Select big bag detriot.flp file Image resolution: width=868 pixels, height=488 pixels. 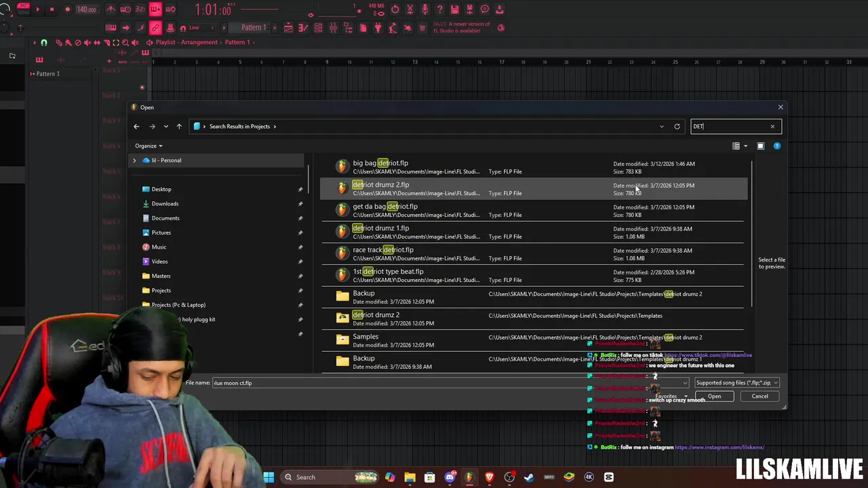[534, 167]
